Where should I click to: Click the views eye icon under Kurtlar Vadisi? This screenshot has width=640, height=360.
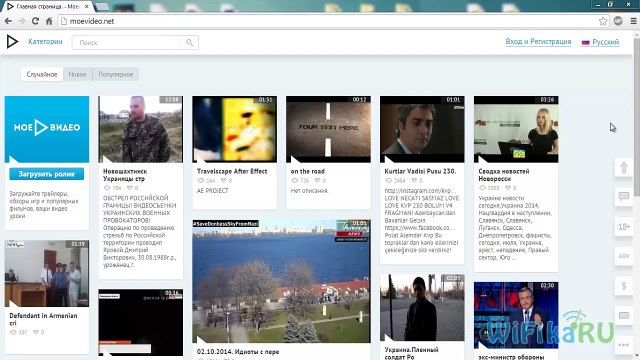pos(389,180)
